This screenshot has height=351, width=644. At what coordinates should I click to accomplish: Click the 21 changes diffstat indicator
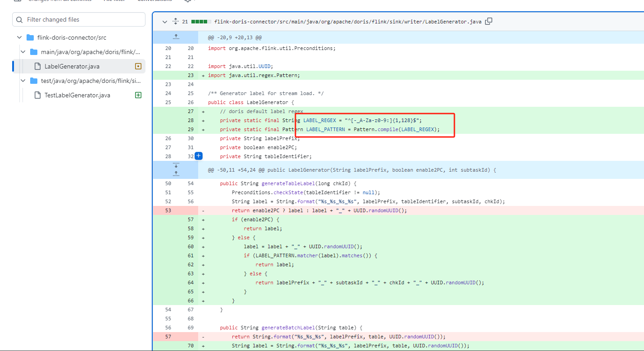tap(197, 22)
